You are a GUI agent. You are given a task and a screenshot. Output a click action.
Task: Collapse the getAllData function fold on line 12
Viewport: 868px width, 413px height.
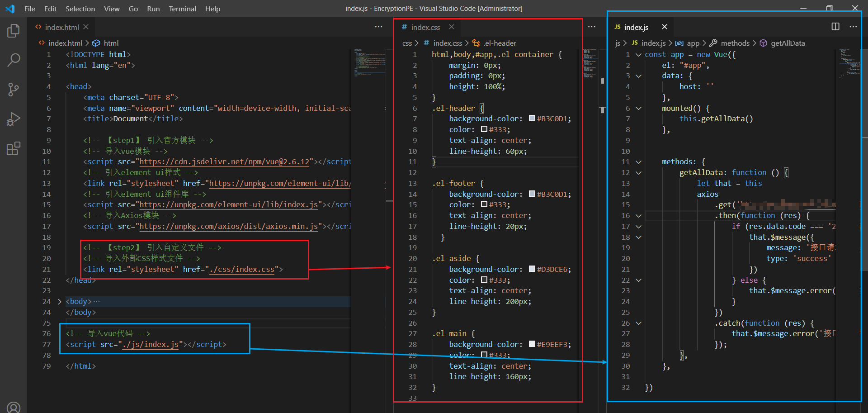638,173
